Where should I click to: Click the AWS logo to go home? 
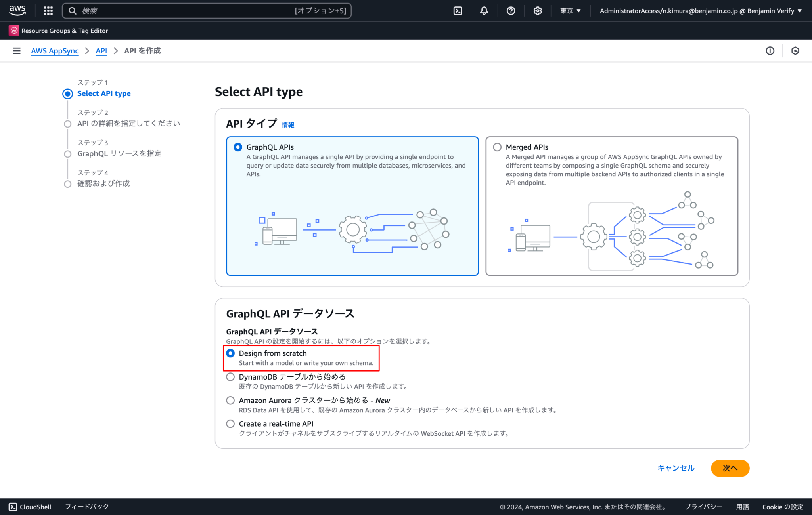click(17, 10)
